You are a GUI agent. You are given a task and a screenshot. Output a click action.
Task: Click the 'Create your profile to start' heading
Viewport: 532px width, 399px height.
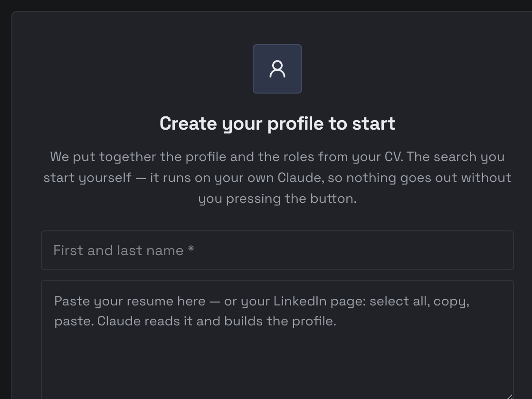[277, 123]
